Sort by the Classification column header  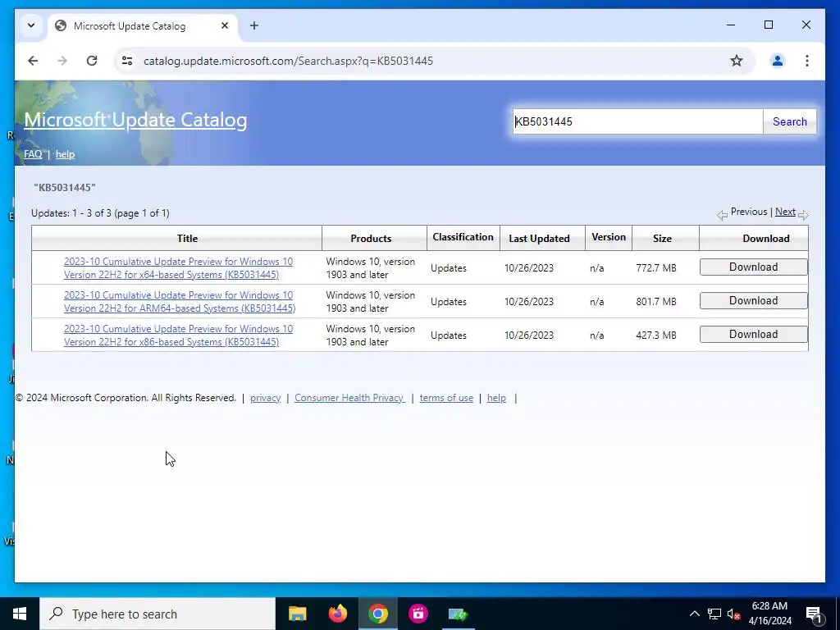[x=463, y=237]
